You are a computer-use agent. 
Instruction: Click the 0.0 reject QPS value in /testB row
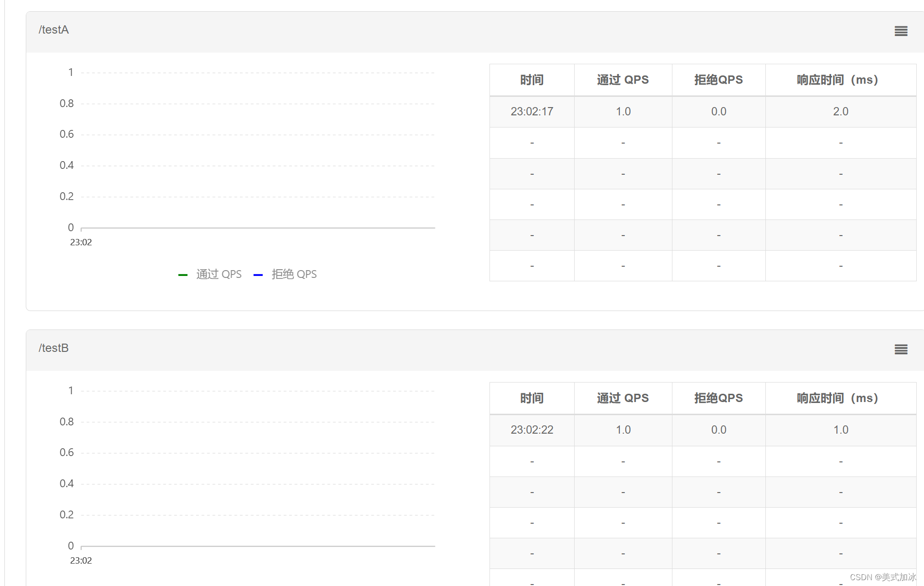[x=718, y=430]
